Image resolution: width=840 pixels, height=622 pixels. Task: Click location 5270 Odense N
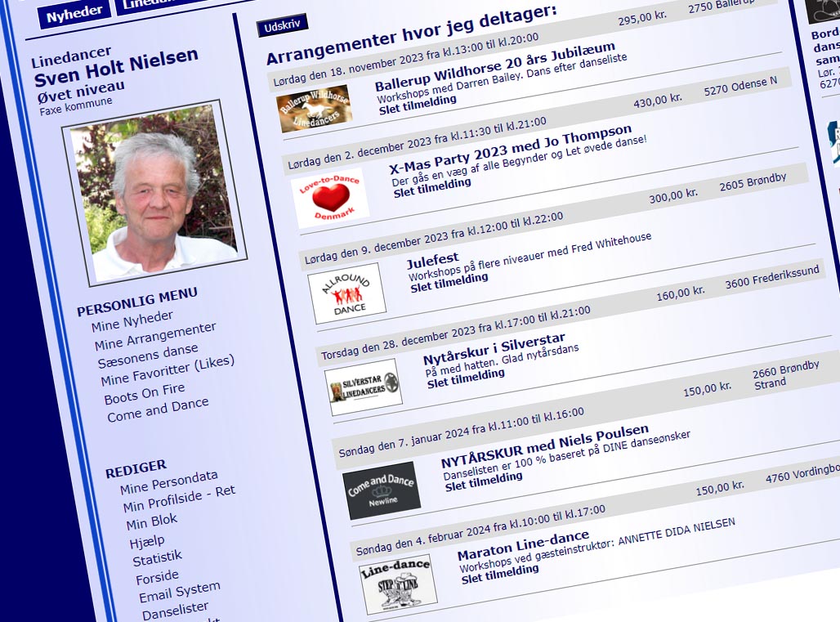coord(740,86)
